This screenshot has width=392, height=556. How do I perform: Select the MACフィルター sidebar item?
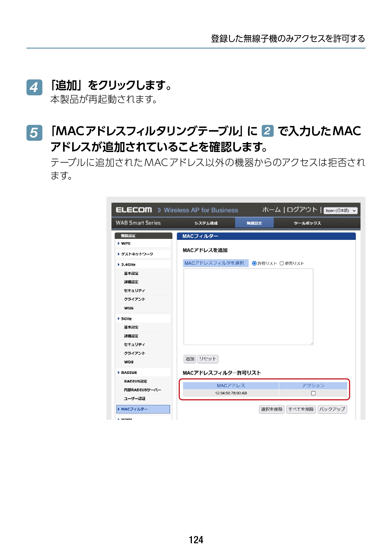(143, 409)
